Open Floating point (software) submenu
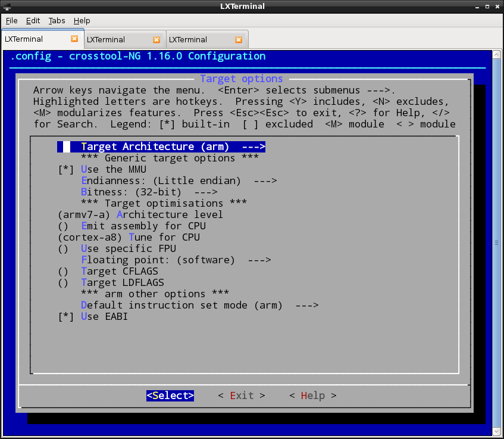504x439 pixels. tap(176, 260)
